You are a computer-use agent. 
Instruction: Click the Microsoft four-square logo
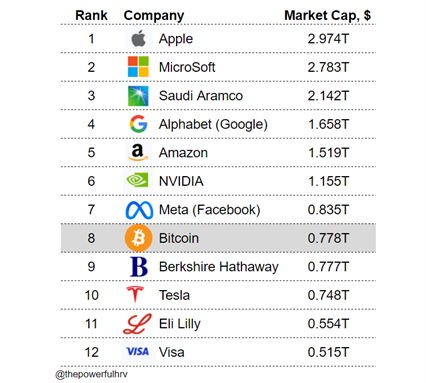(x=138, y=67)
